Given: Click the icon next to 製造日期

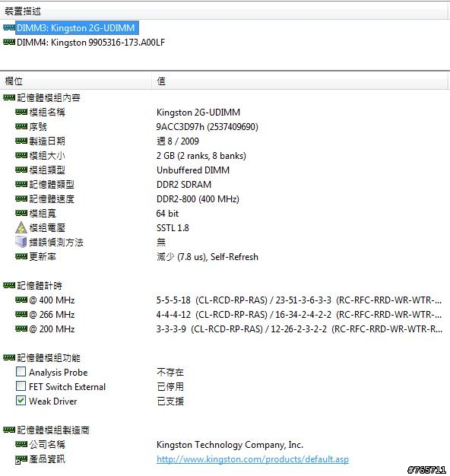Looking at the screenshot, I should (x=21, y=141).
